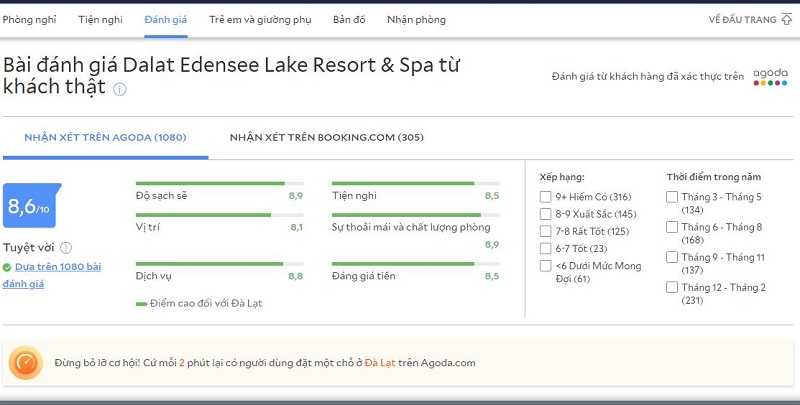Check the 6-7 Tốt filter
Viewport: 800px width, 405px height.
(x=545, y=248)
